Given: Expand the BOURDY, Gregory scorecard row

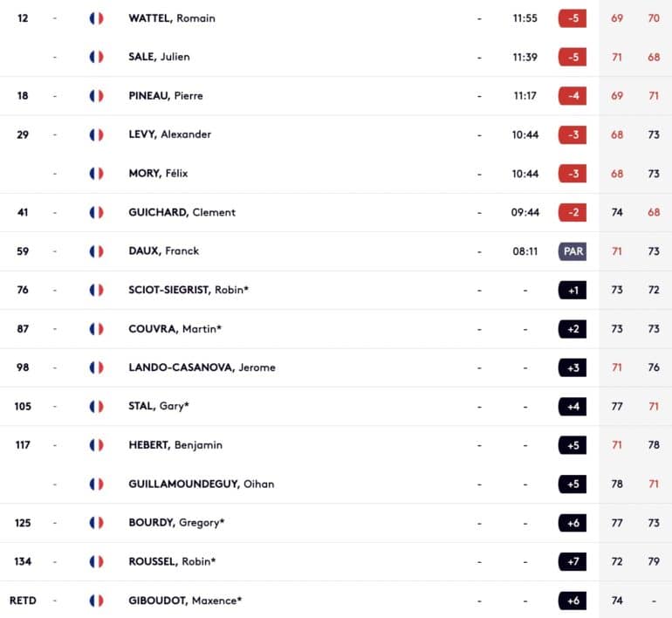Looking at the screenshot, I should click(x=336, y=523).
